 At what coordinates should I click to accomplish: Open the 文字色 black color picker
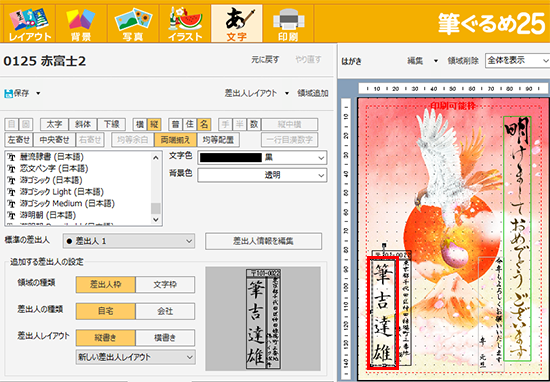coord(262,158)
